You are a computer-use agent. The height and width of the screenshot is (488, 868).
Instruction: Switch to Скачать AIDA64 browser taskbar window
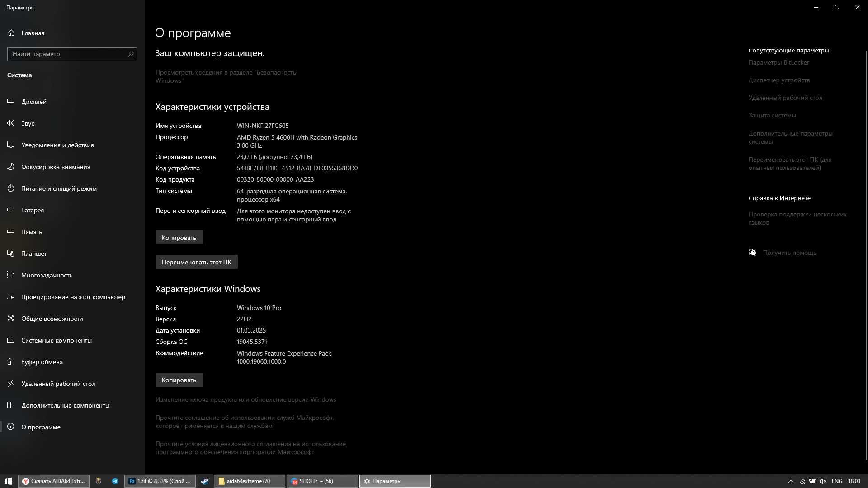click(x=53, y=481)
